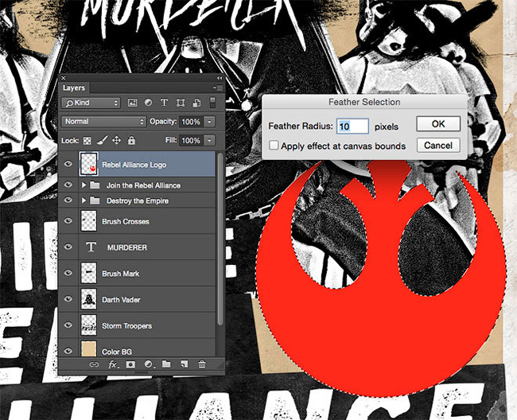
Task: Click the Layers panel vertical scrollbar
Action: (x=220, y=239)
